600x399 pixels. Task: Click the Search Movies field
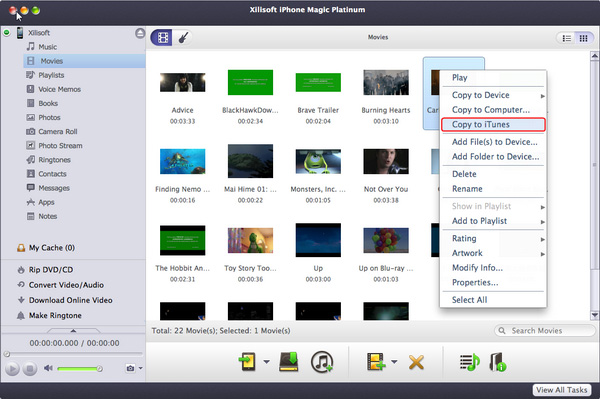pos(545,331)
